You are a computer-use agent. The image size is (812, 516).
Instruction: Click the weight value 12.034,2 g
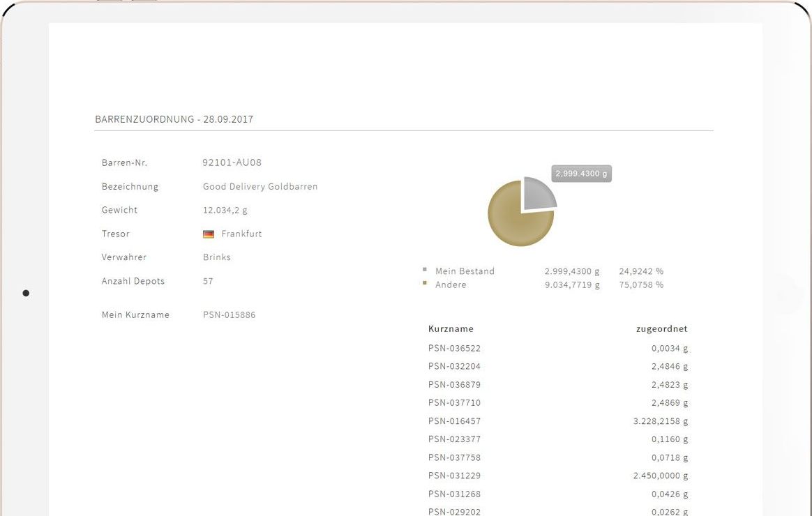[x=225, y=210]
